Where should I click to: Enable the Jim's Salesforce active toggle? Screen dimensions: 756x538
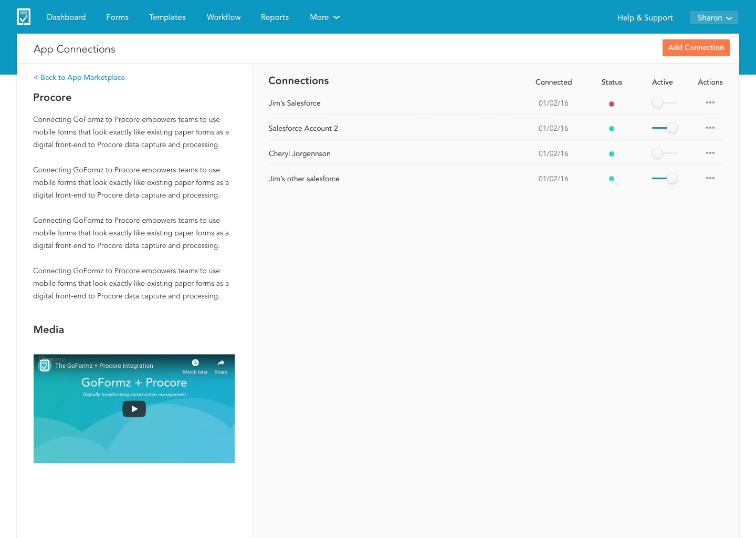664,103
